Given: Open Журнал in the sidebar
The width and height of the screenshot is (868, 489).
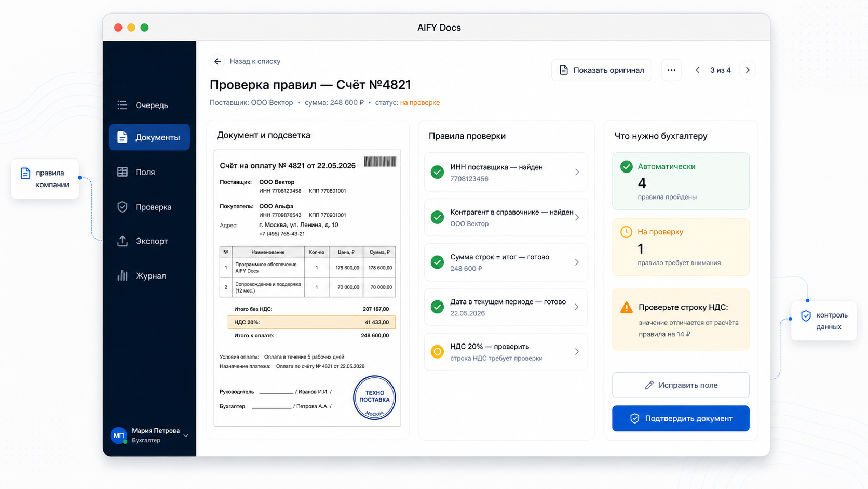Looking at the screenshot, I should (150, 275).
